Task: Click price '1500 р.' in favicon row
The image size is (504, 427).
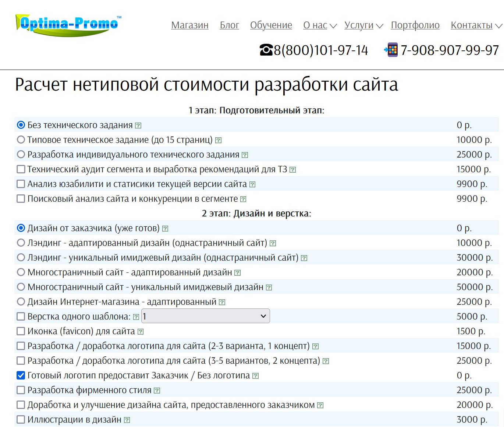Action: point(471,331)
